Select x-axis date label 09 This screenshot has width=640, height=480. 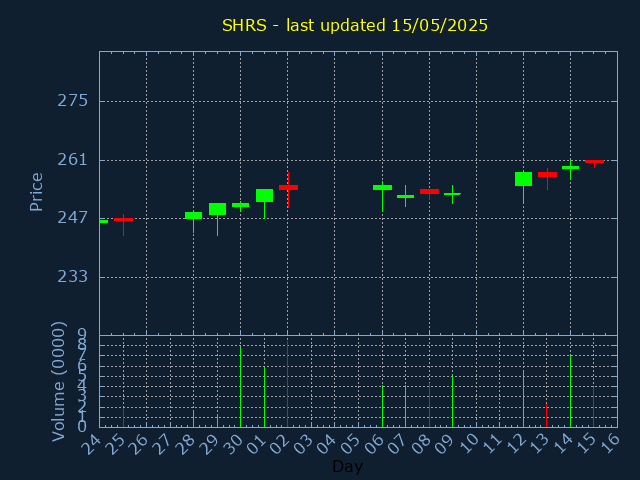click(445, 444)
